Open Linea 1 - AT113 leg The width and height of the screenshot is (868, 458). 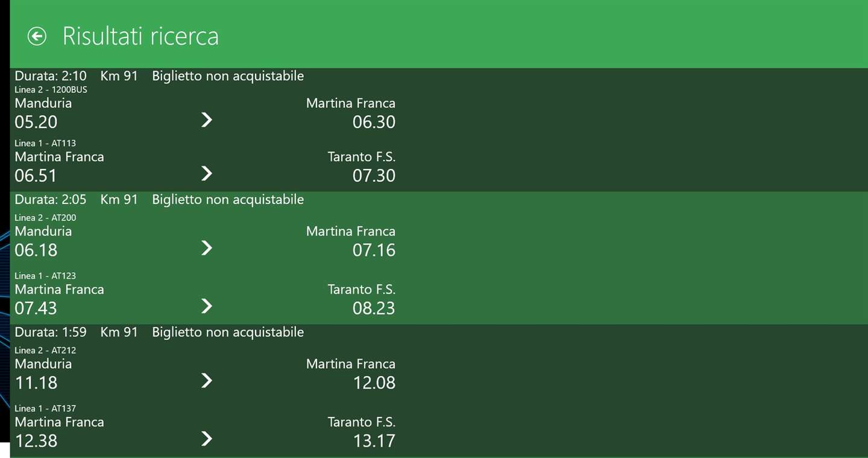45,144
